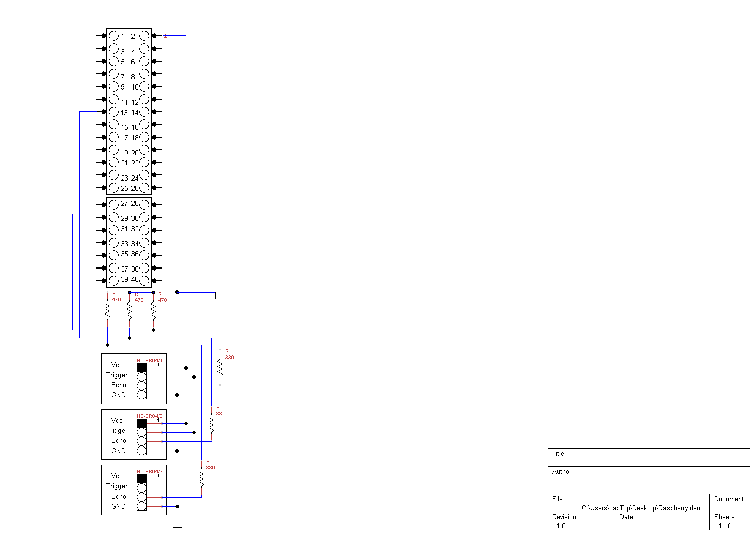Screen dimensions: 756x536
Task: Click the GND pin circle on HC-SR04/3
Action: point(142,506)
